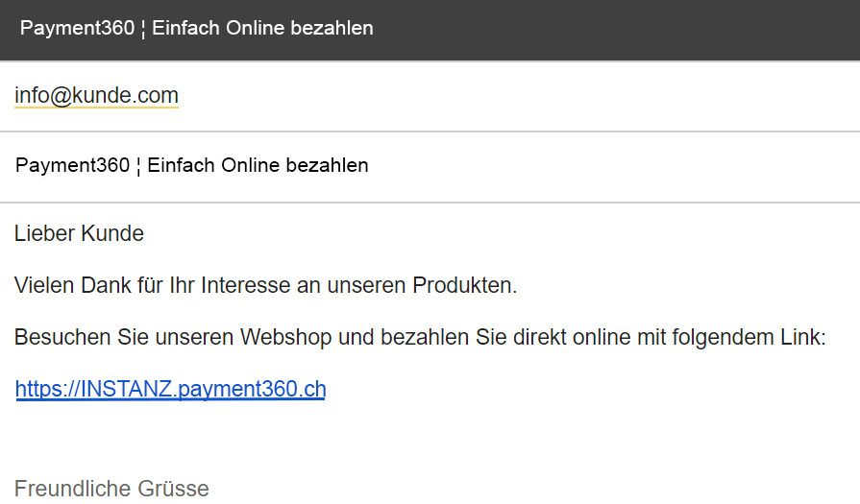Click the info@kunde.com recipient address
The height and width of the screenshot is (504, 860).
96,96
